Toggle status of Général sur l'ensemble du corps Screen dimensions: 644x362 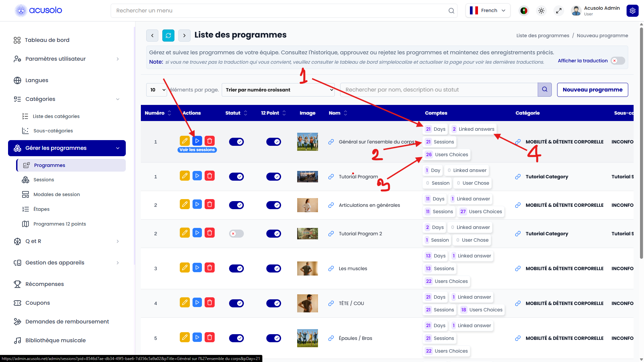[x=236, y=142]
